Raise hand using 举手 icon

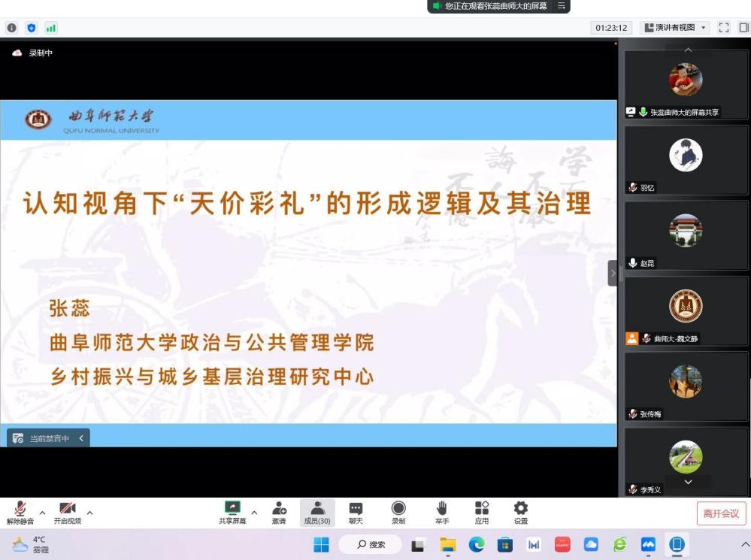pos(442,512)
